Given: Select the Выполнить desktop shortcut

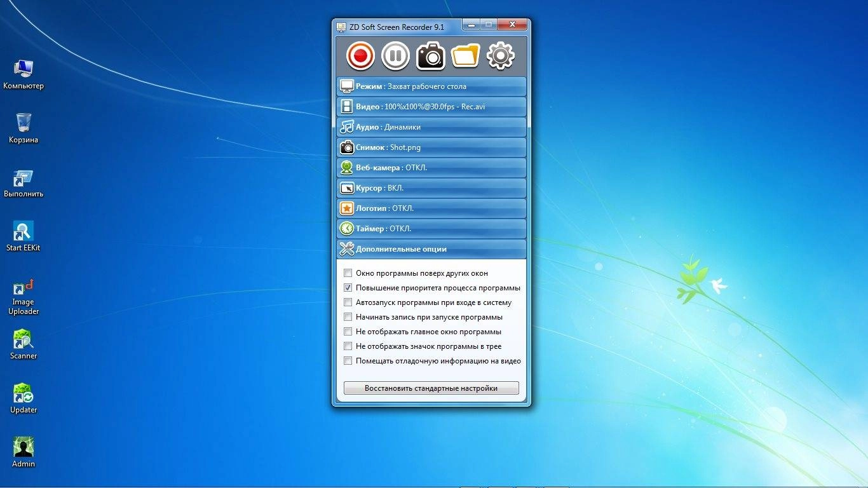Looking at the screenshot, I should click(x=24, y=183).
